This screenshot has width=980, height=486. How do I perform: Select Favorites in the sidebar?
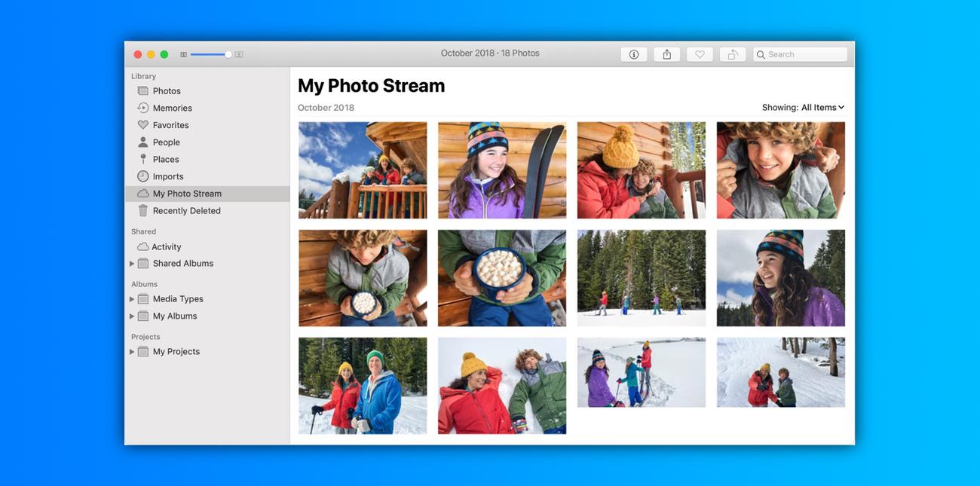[x=170, y=125]
